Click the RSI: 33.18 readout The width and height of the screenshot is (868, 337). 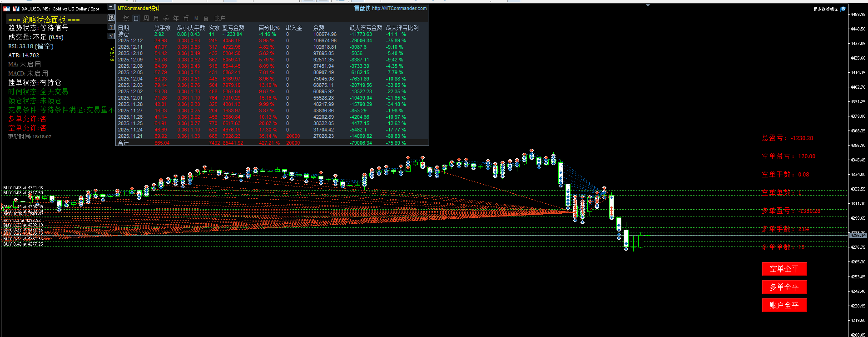coord(31,46)
